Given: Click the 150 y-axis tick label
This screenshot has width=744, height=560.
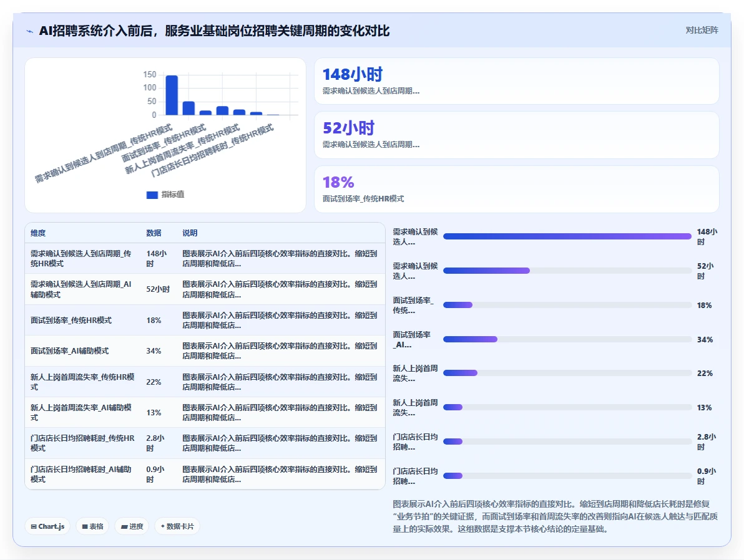Looking at the screenshot, I should 149,74.
